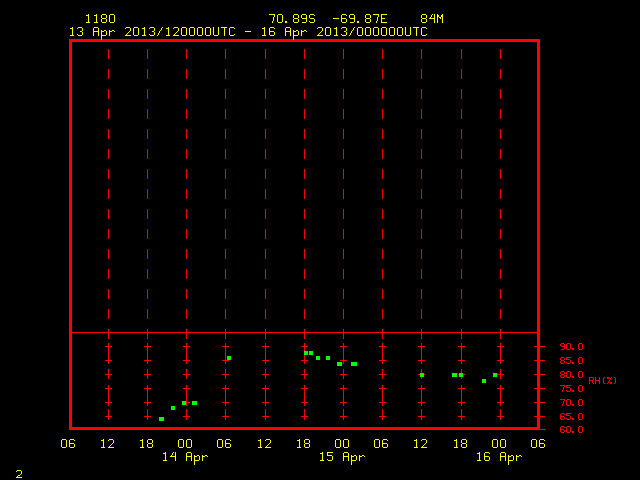Click the 15 Apr date label
The image size is (640, 480).
pyautogui.click(x=342, y=457)
